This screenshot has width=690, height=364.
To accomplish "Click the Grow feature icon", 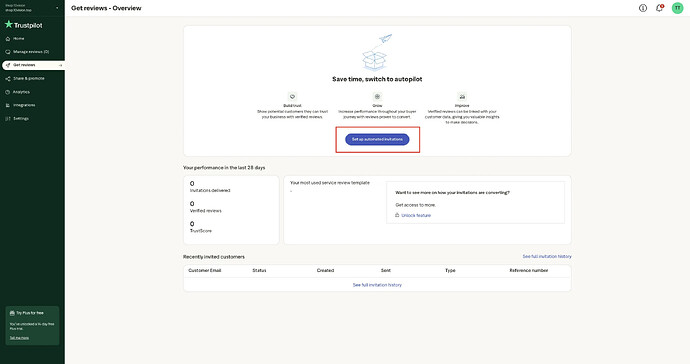I will [x=377, y=97].
